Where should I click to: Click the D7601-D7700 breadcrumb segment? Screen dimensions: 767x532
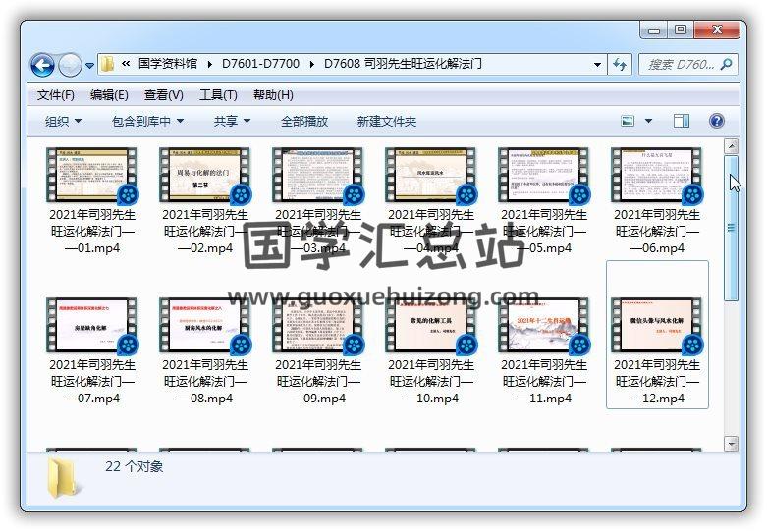tap(260, 65)
